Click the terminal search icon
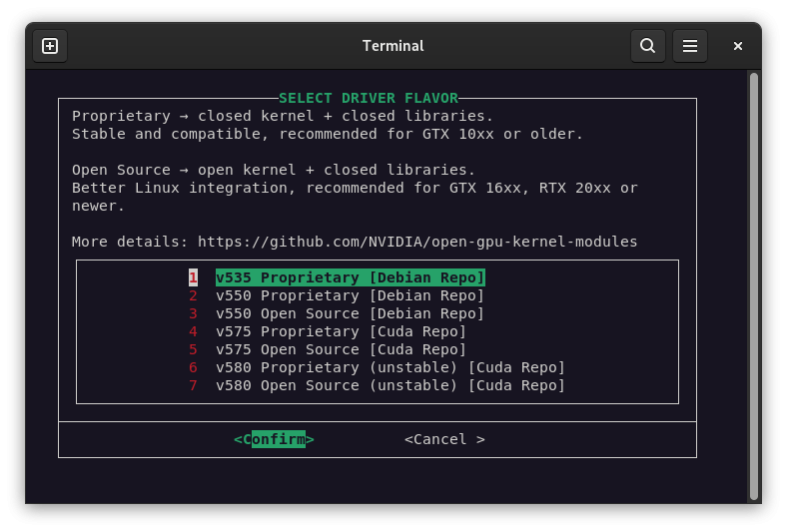Viewport: 787px width, 532px height. point(647,46)
